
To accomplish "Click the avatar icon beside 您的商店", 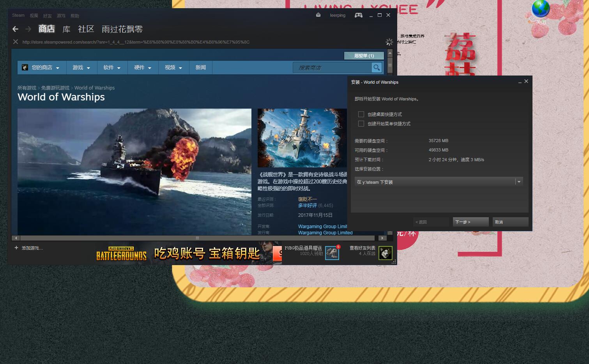I will pyautogui.click(x=25, y=67).
